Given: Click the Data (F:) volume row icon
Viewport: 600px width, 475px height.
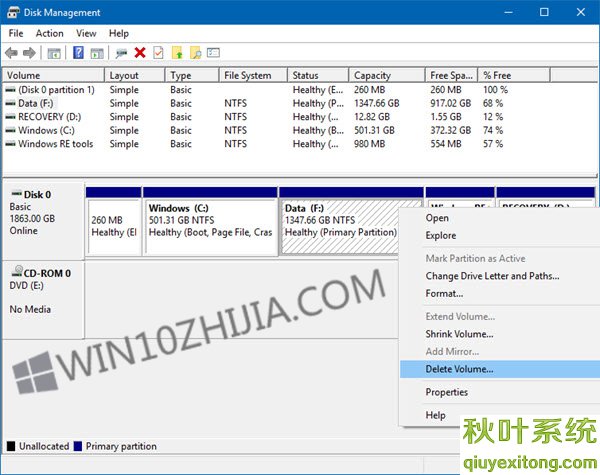Looking at the screenshot, I should click(x=11, y=103).
